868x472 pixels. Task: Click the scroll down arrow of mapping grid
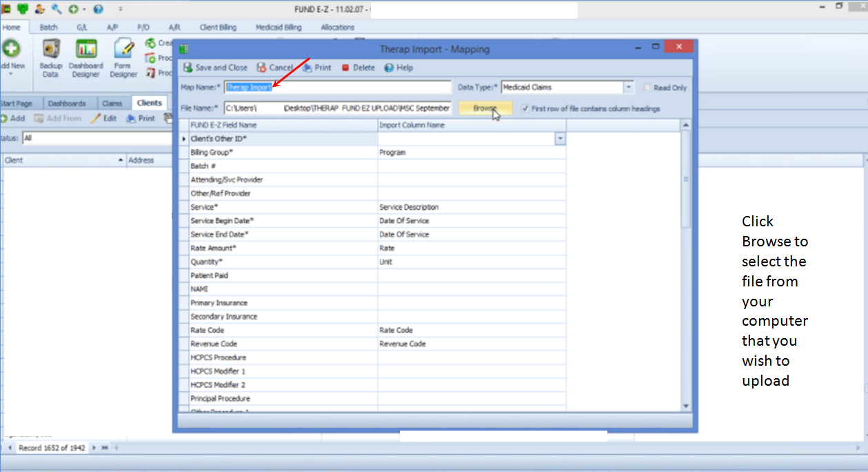[685, 406]
